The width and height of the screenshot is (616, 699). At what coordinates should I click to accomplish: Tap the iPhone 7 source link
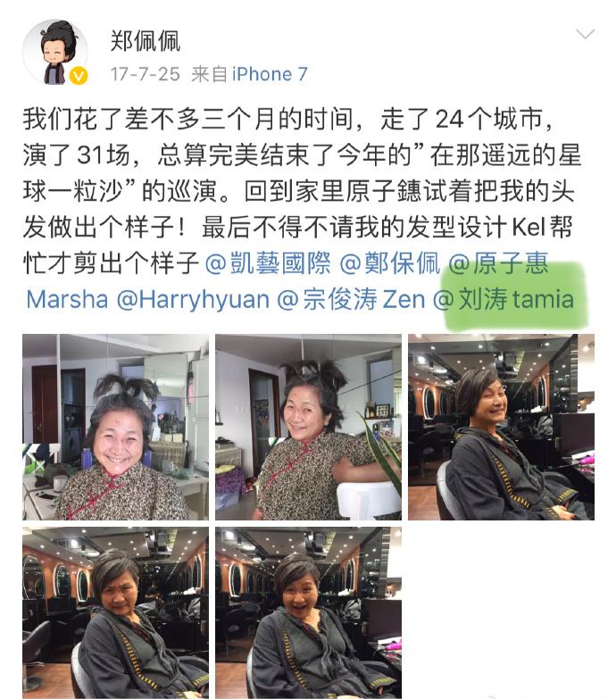270,74
